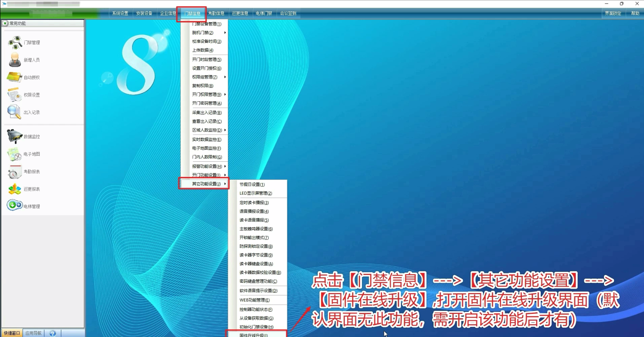Open 电梯管理 icon

pos(15,205)
